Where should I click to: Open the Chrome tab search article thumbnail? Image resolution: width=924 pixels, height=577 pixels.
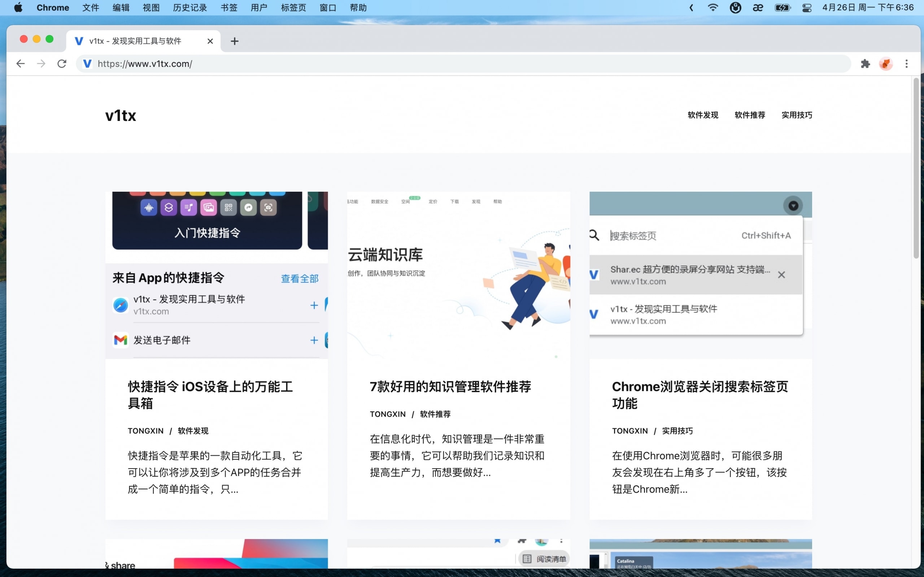click(701, 275)
